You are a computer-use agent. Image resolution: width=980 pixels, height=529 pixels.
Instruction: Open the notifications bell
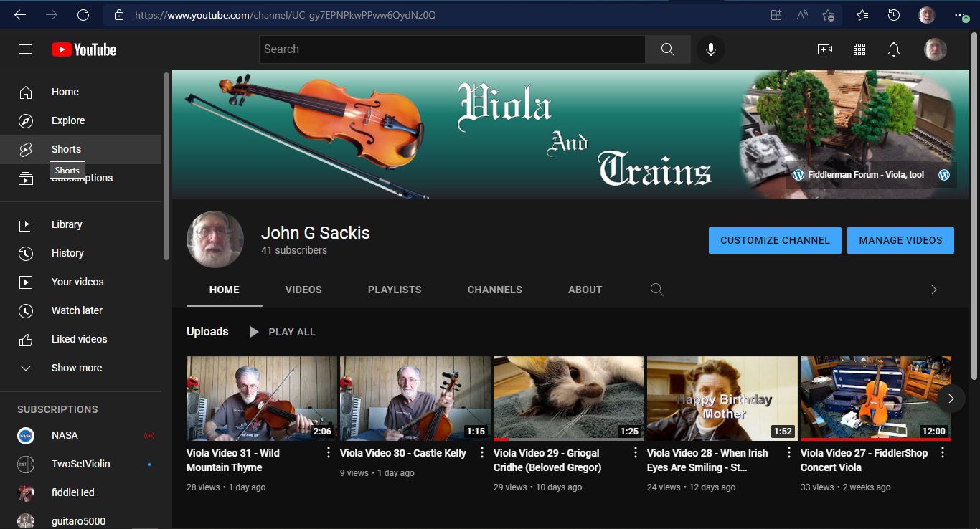point(894,49)
